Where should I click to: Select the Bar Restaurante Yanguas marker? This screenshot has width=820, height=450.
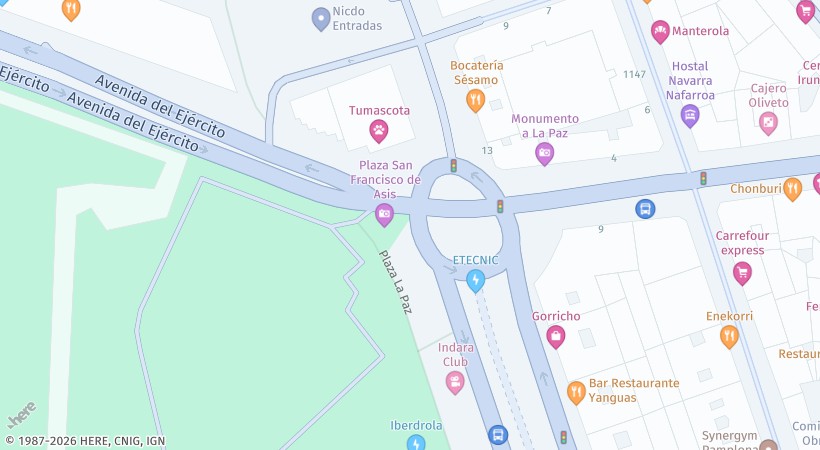(x=576, y=392)
